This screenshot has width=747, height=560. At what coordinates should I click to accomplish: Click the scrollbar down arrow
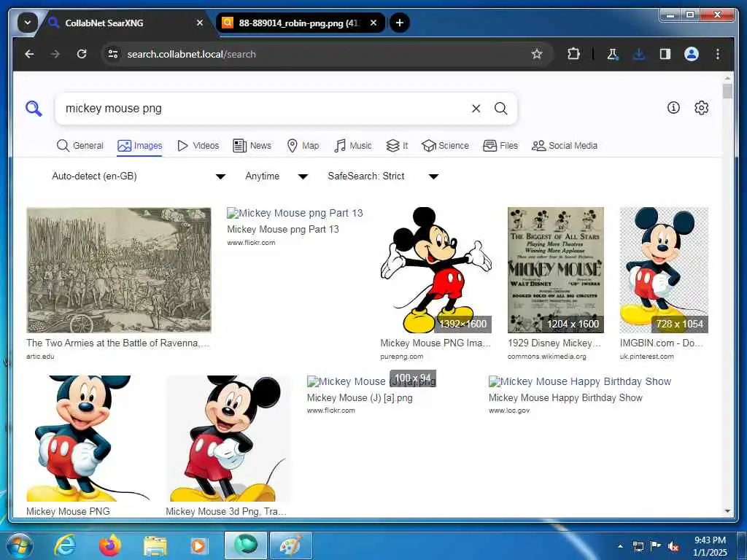coord(727,511)
